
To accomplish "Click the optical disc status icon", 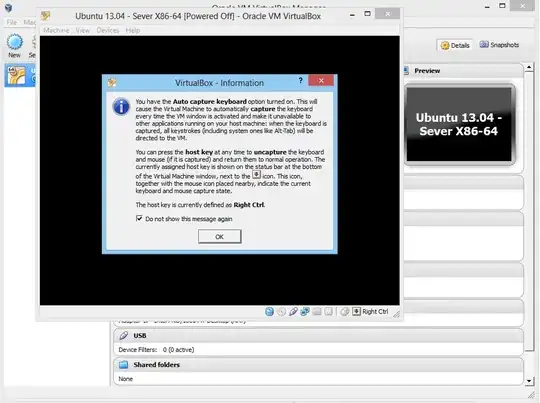I will click(x=281, y=312).
